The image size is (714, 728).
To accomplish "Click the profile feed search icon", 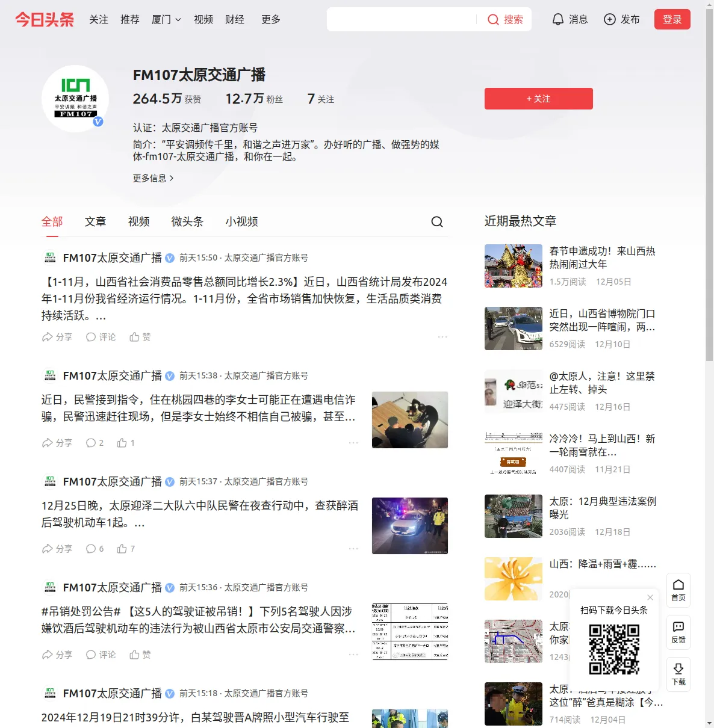I will coord(437,222).
